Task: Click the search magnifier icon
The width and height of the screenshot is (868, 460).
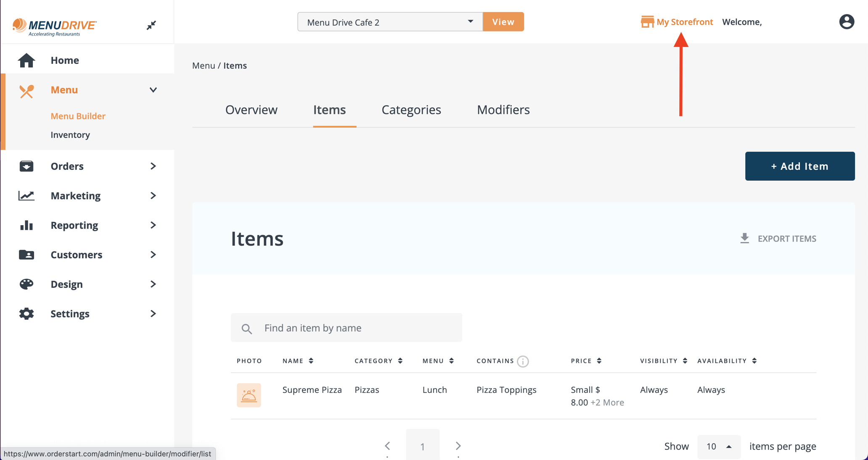Action: click(247, 329)
